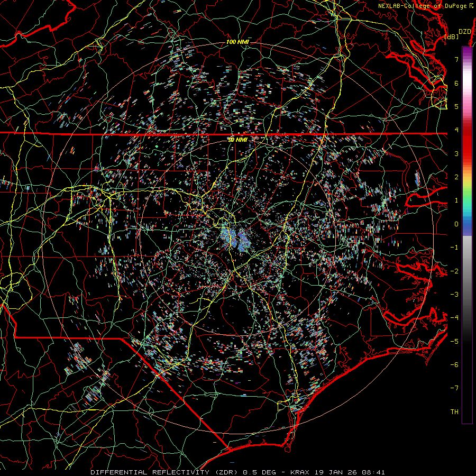
Task: Click the DZDR [dB] color scale title
Action: tap(458, 34)
